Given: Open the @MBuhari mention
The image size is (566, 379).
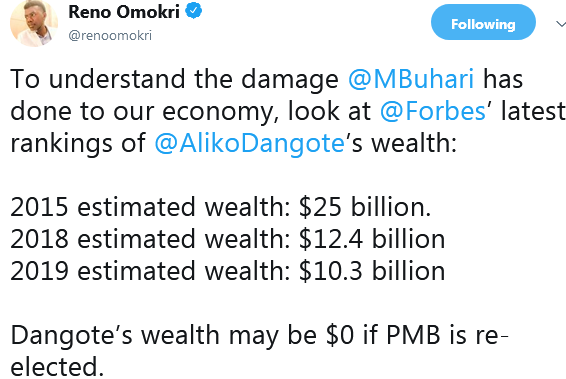Looking at the screenshot, I should pos(411,79).
